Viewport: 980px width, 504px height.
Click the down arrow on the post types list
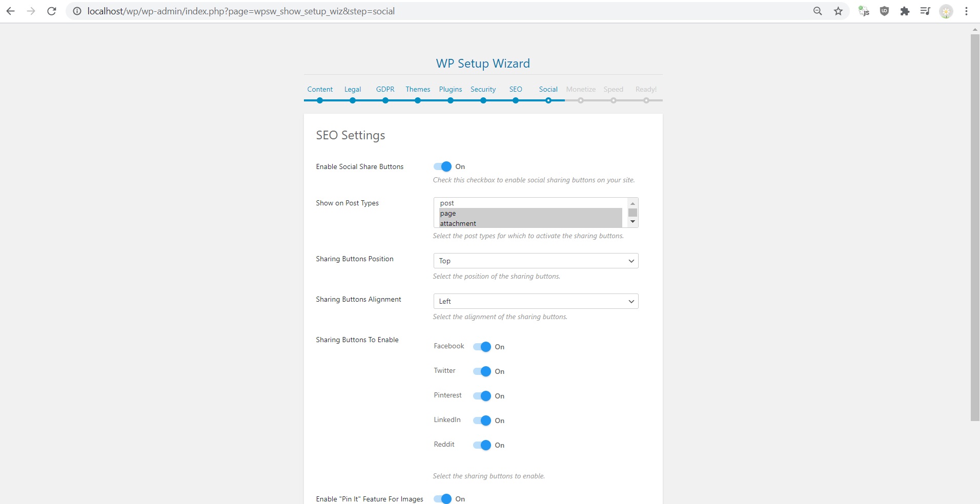coord(632,221)
